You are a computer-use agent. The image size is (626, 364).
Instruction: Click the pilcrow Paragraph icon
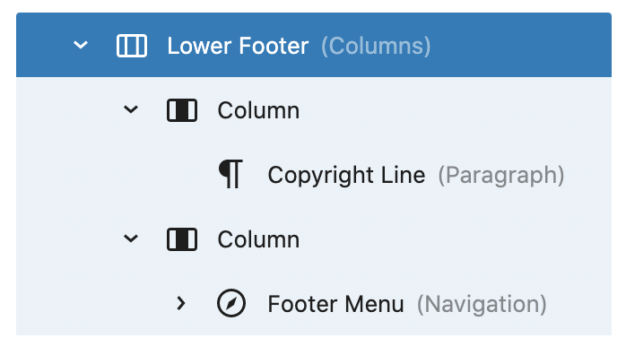231,175
